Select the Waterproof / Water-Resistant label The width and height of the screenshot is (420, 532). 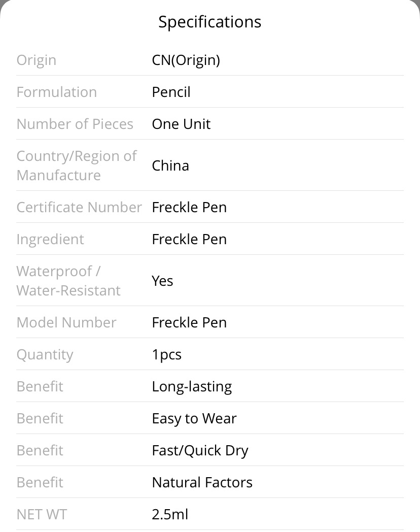point(68,281)
